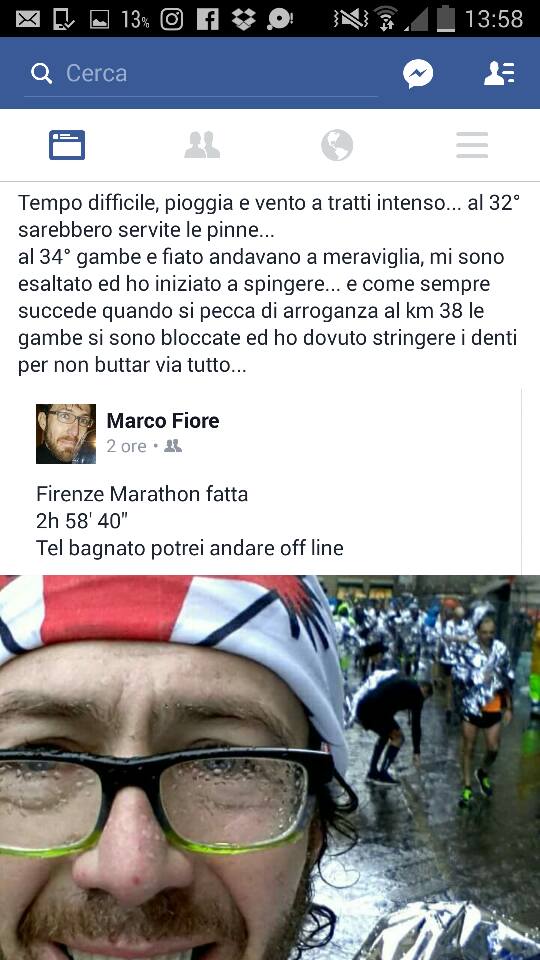Tap the Dropbox status bar icon
540x960 pixels.
pyautogui.click(x=244, y=19)
